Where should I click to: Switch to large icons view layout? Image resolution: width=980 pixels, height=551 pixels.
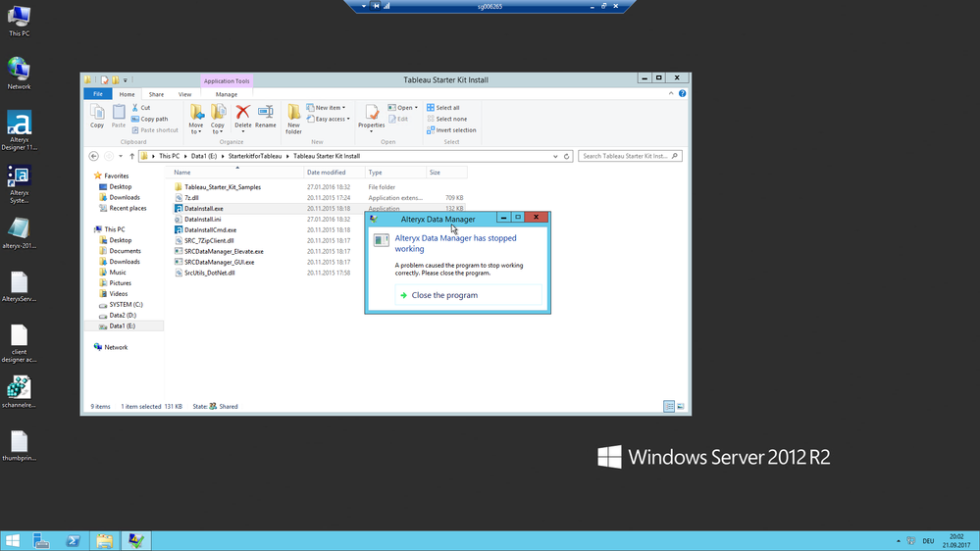(x=681, y=407)
